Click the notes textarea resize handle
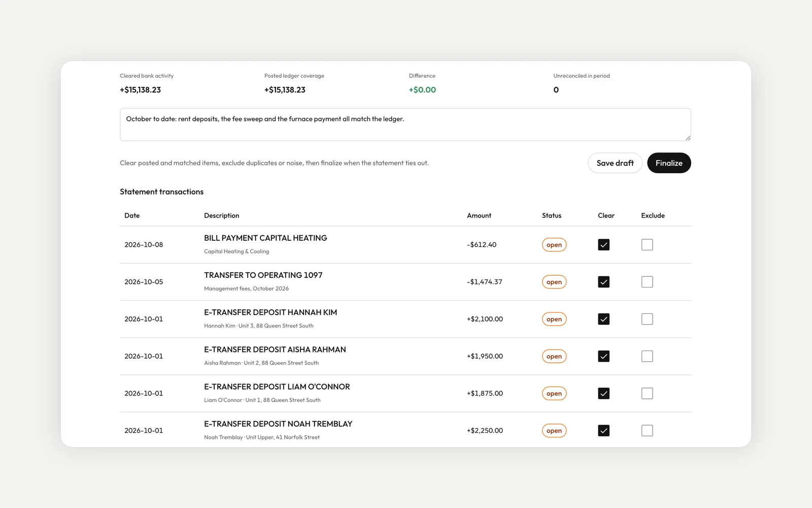The height and width of the screenshot is (508, 812). 688,138
